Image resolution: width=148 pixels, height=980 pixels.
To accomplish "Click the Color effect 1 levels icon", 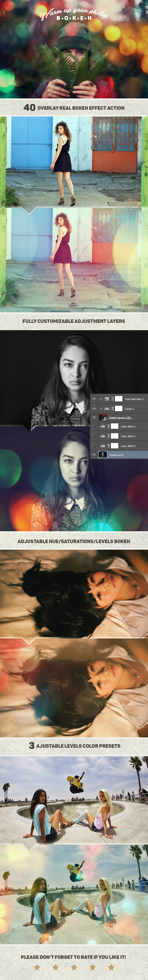I will [103, 427].
